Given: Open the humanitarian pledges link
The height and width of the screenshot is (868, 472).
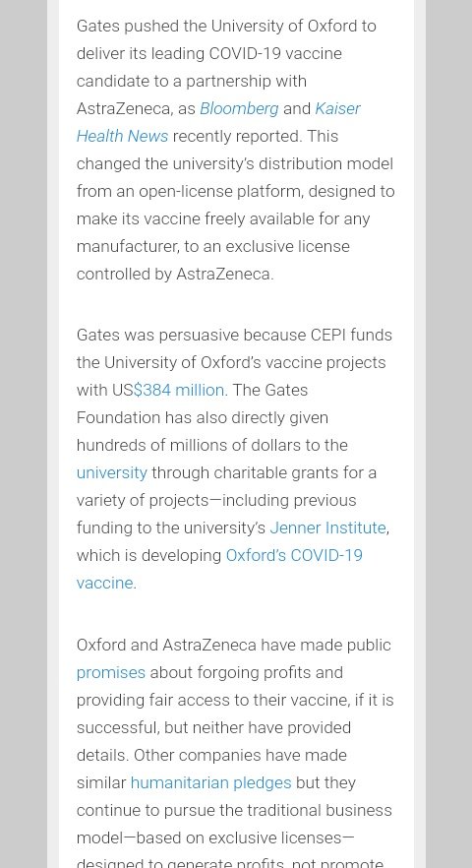Looking at the screenshot, I should tap(210, 782).
